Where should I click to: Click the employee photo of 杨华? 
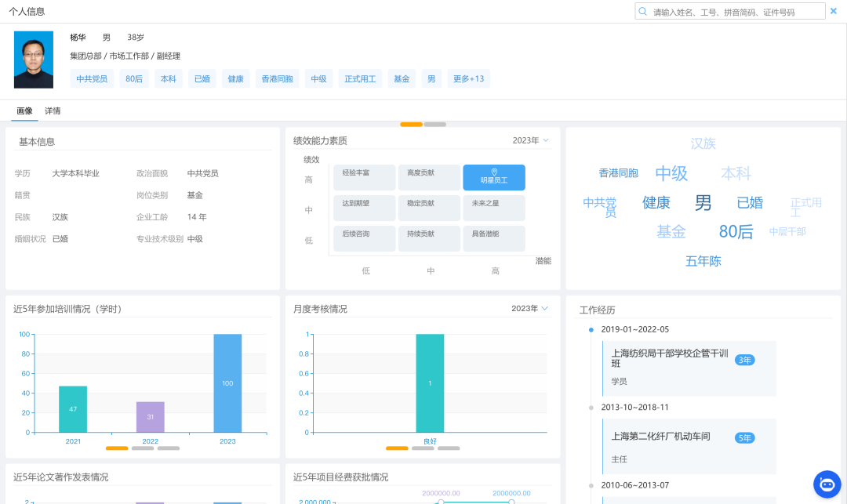[x=34, y=60]
